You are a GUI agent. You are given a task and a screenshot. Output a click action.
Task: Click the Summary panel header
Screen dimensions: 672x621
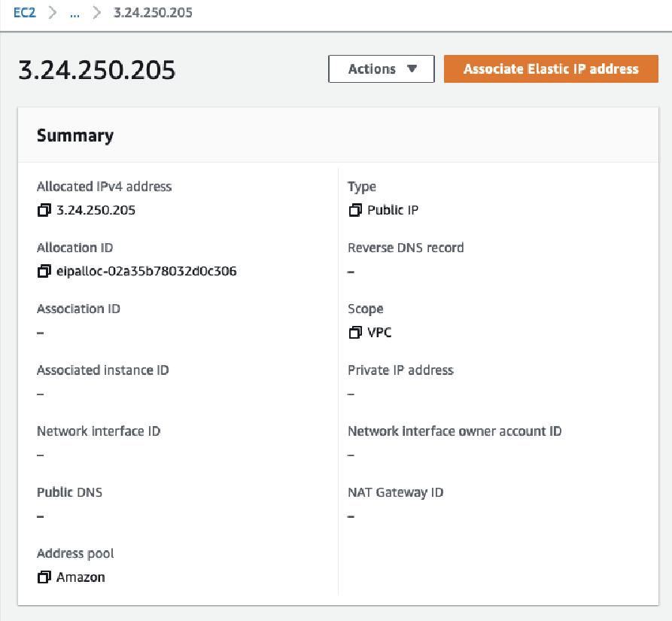click(x=338, y=135)
